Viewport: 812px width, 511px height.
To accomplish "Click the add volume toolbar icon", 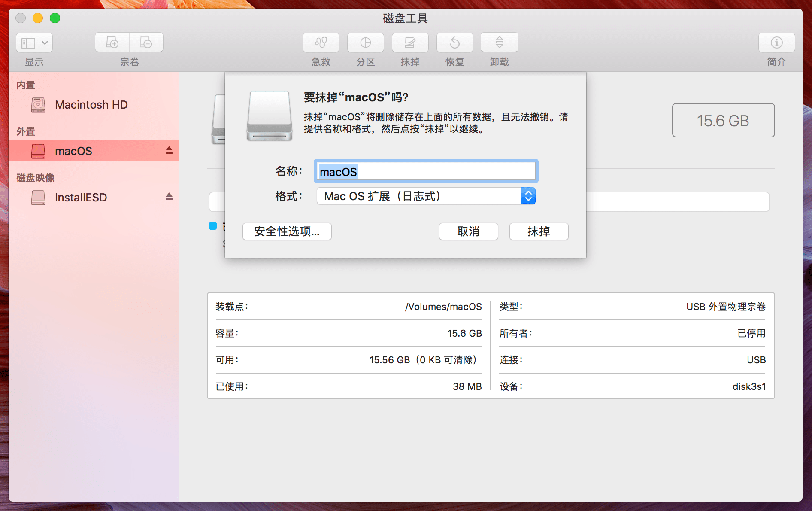I will click(112, 43).
